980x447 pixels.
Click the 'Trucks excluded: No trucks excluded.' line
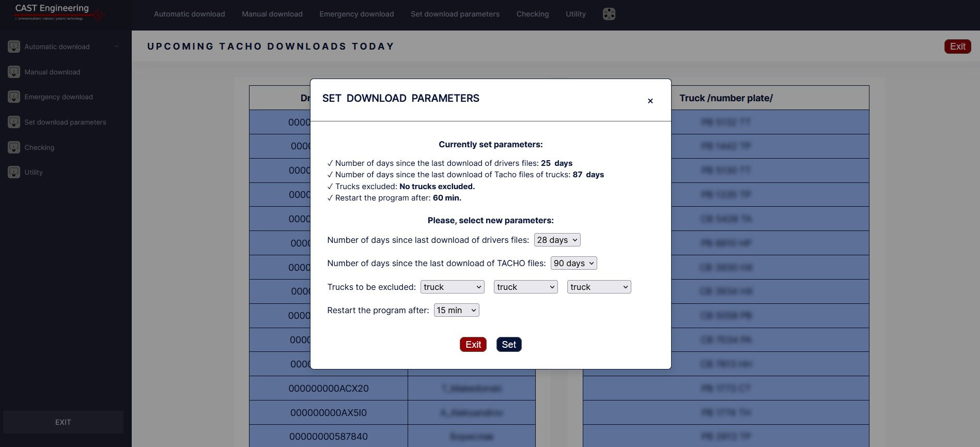point(401,186)
